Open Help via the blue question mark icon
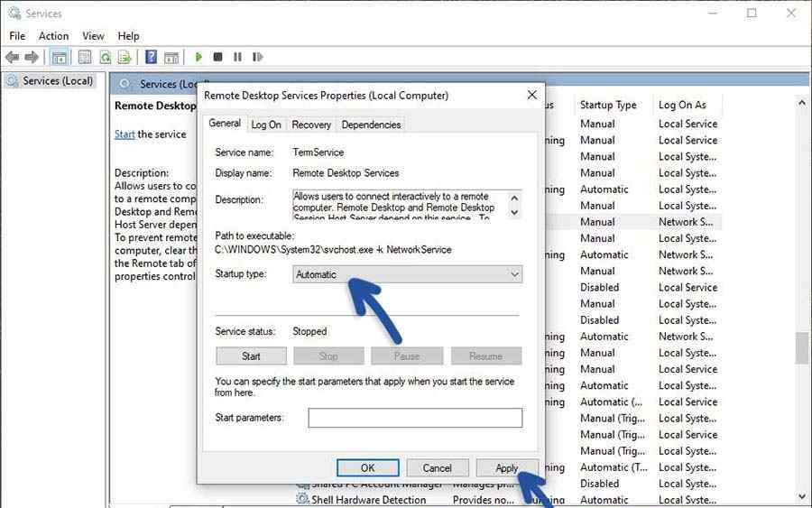812x508 pixels. [x=152, y=57]
